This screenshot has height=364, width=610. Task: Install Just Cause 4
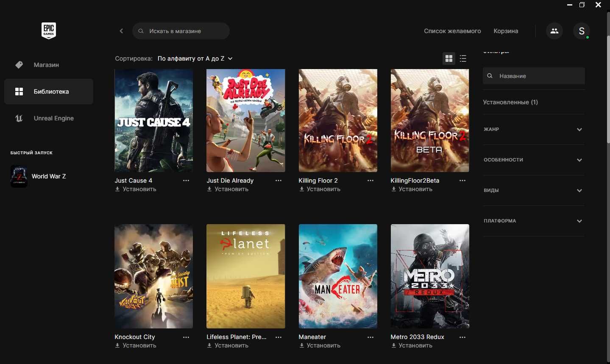point(136,189)
